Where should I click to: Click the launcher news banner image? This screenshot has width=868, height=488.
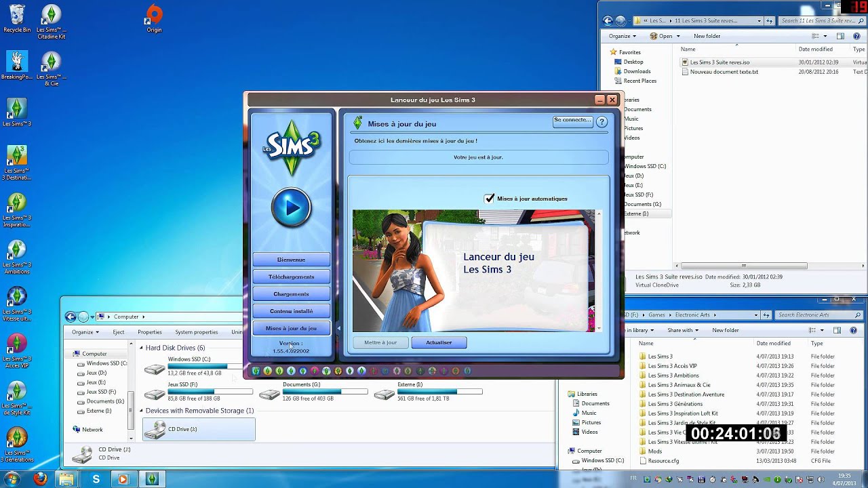click(473, 270)
